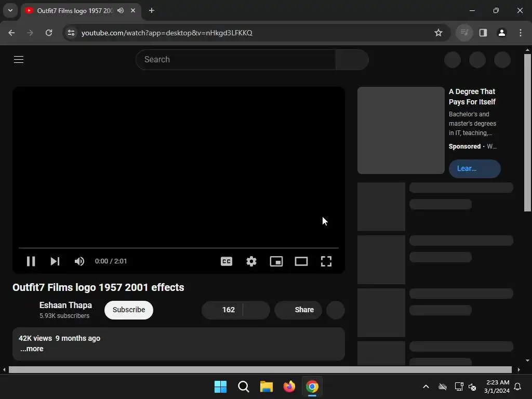Click the horizontal page scrollbar
The image size is (532, 399).
click(x=260, y=369)
